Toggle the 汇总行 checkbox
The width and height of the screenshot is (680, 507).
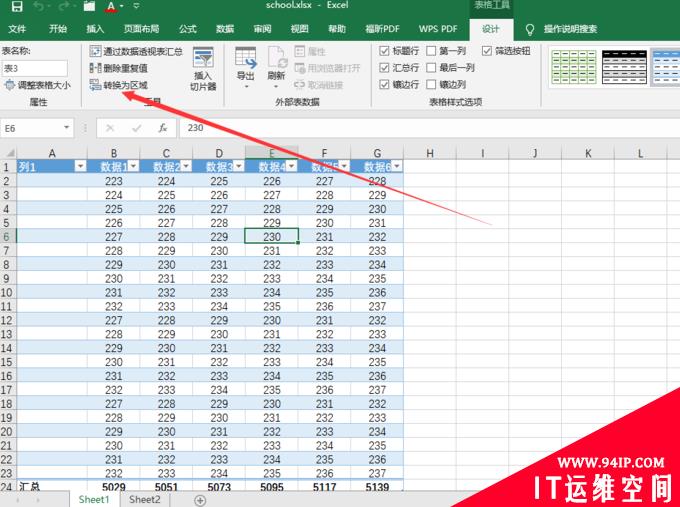click(x=384, y=68)
